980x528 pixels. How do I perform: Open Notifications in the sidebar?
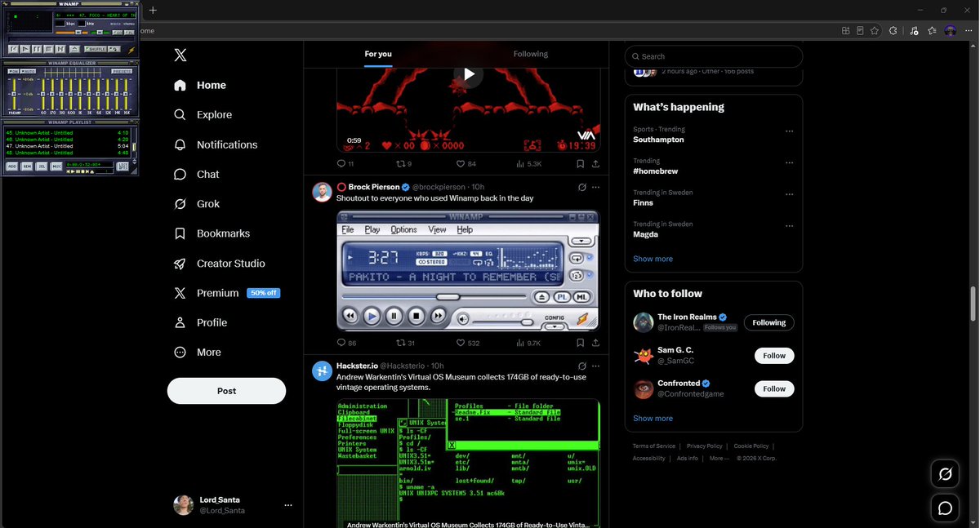pos(216,144)
